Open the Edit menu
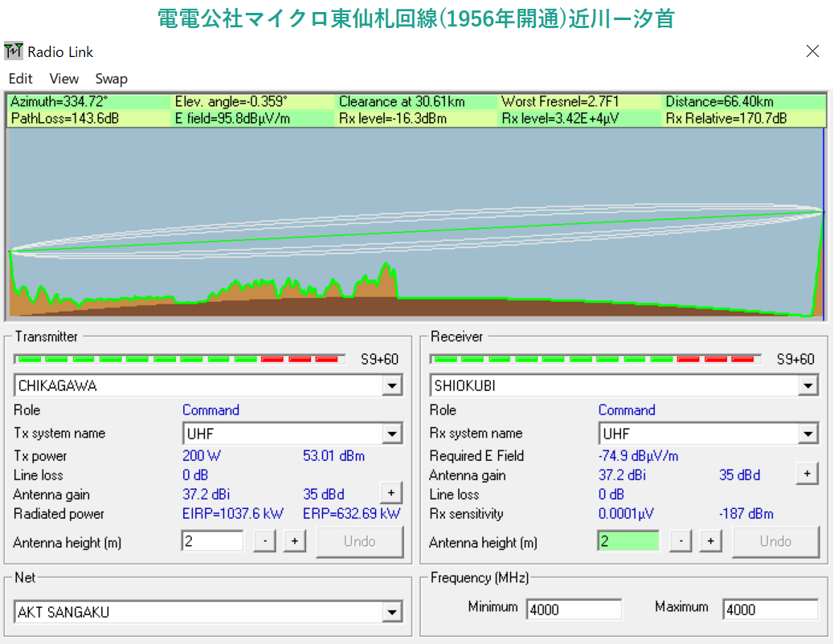 point(21,79)
